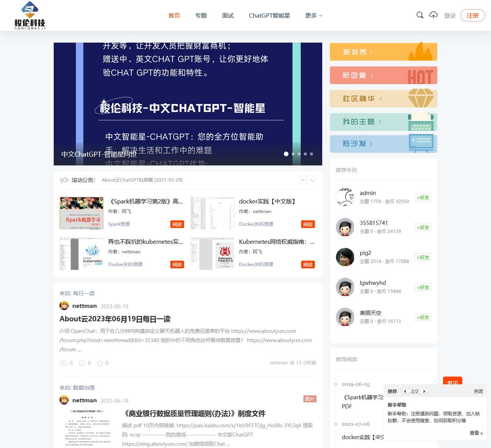
Task: Click 查看 » in help popup
Action: pos(476,433)
